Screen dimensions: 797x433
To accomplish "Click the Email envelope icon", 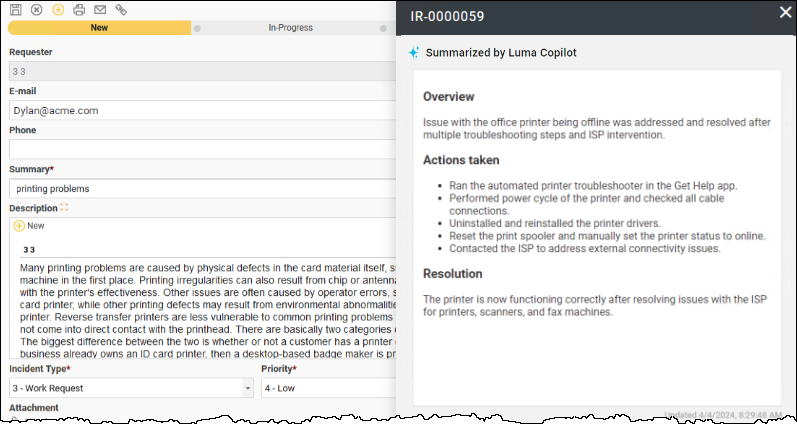I will tap(100, 9).
